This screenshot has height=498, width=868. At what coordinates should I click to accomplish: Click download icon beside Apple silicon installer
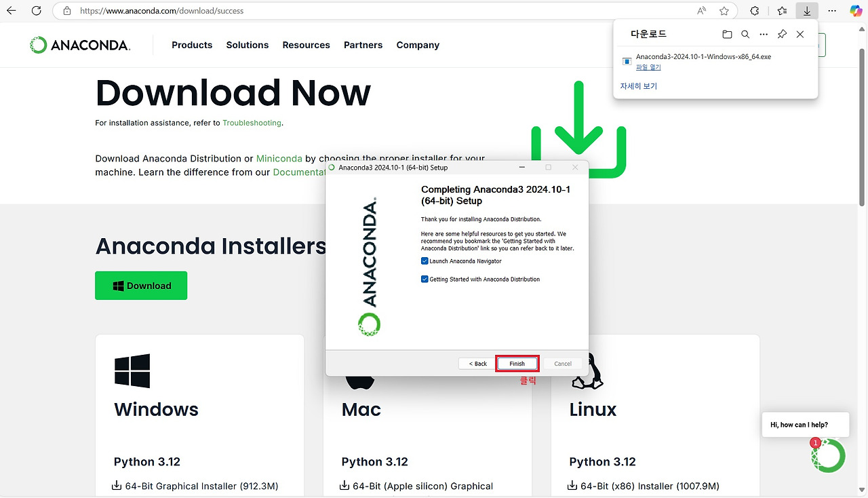pos(344,486)
